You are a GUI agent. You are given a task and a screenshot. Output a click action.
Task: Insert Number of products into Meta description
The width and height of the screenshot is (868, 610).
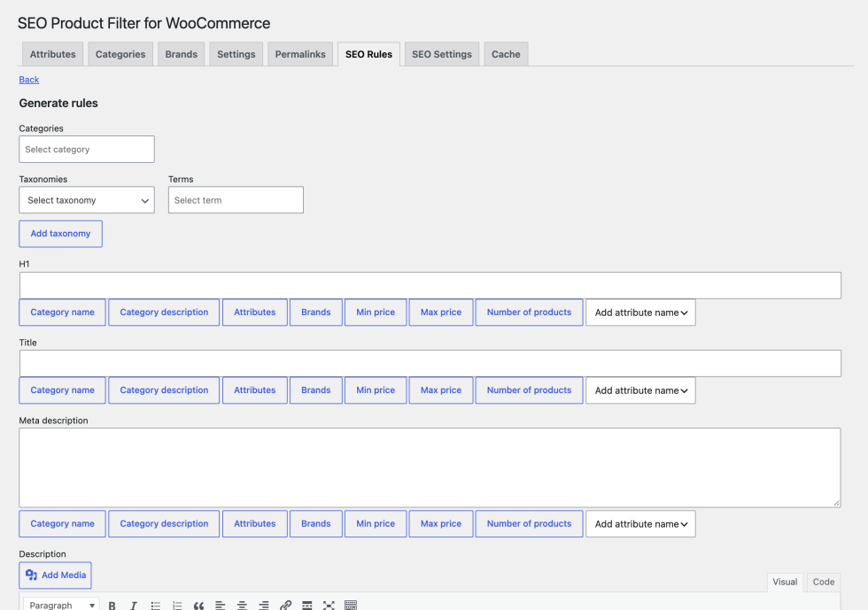(x=530, y=523)
